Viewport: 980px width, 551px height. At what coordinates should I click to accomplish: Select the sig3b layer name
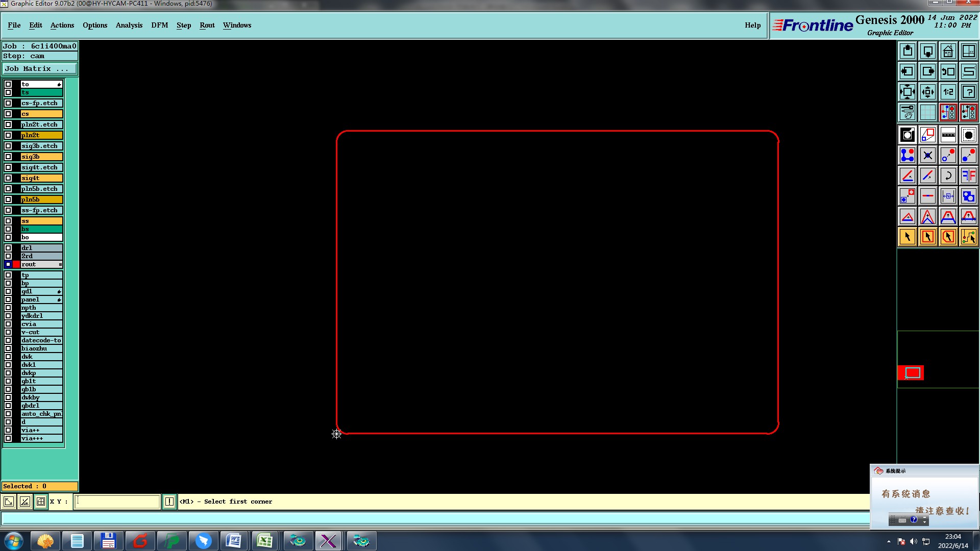pos(41,157)
